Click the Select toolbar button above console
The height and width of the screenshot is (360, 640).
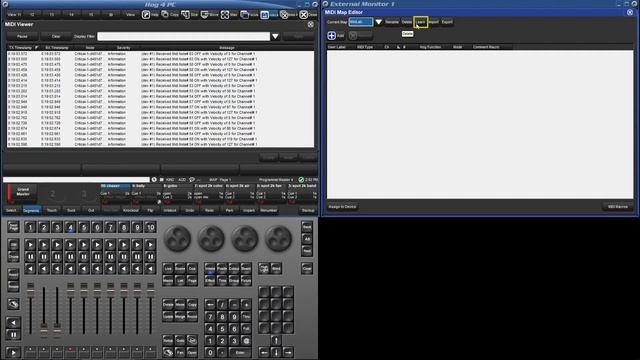pyautogui.click(x=11, y=210)
